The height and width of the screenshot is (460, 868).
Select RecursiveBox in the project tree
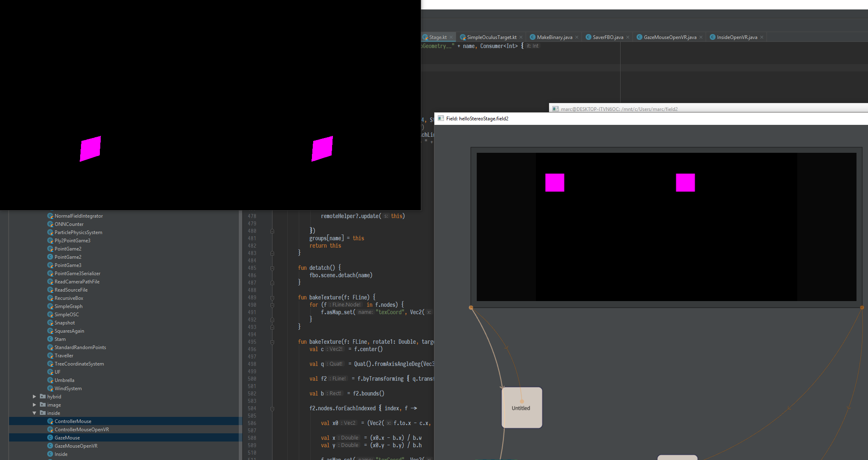(69, 298)
